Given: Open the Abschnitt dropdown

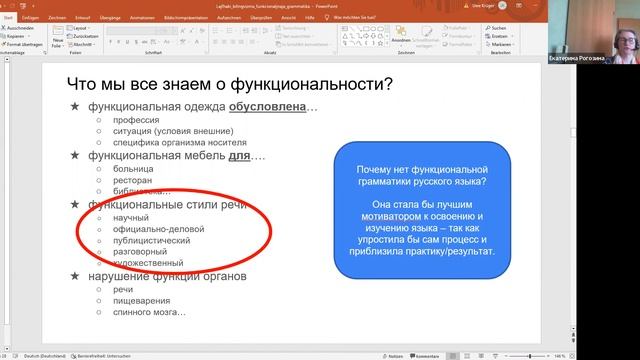Looking at the screenshot, I should 81,44.
